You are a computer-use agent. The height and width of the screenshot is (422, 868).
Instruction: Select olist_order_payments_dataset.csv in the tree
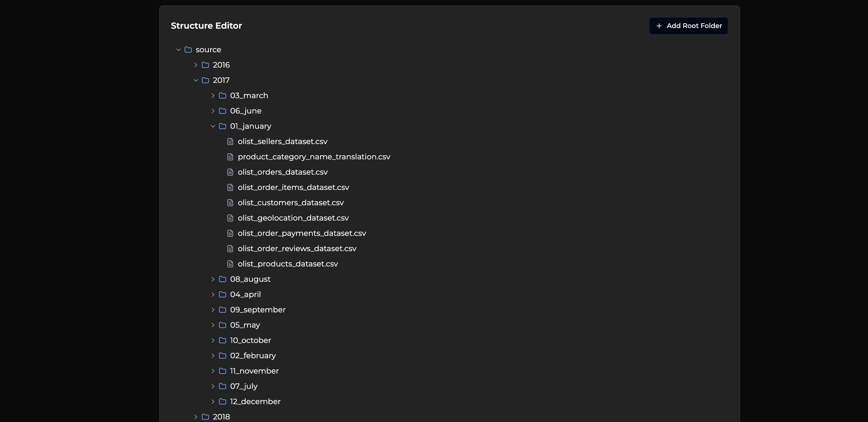302,233
